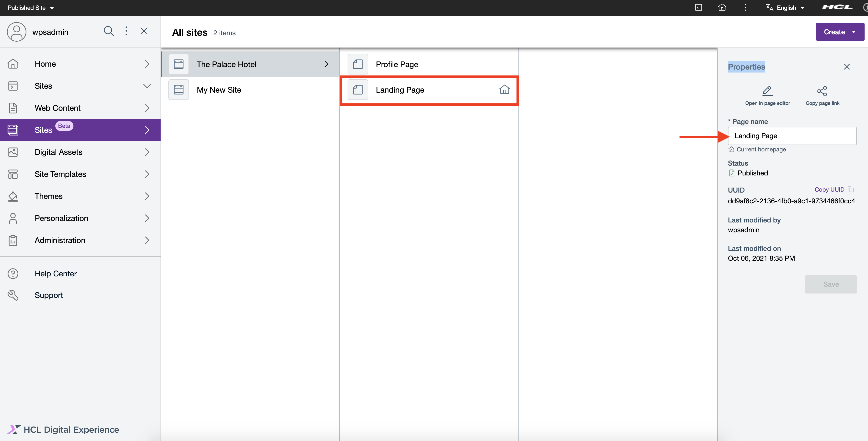The width and height of the screenshot is (868, 441).
Task: Expand the Create button dropdown arrow
Action: (854, 32)
